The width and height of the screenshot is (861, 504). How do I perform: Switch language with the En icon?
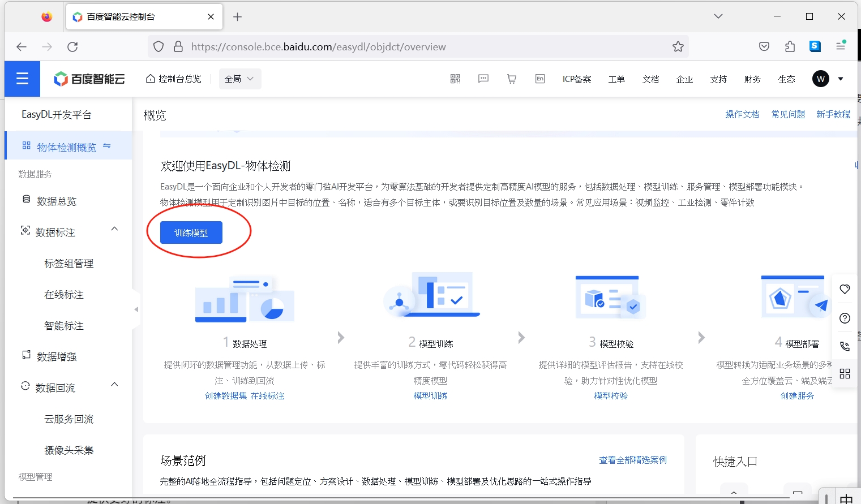(540, 79)
